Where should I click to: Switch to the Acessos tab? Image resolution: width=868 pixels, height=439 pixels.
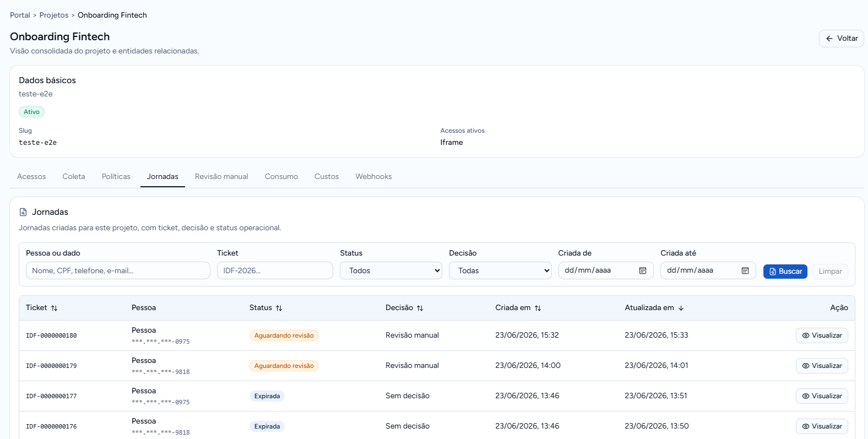[31, 177]
